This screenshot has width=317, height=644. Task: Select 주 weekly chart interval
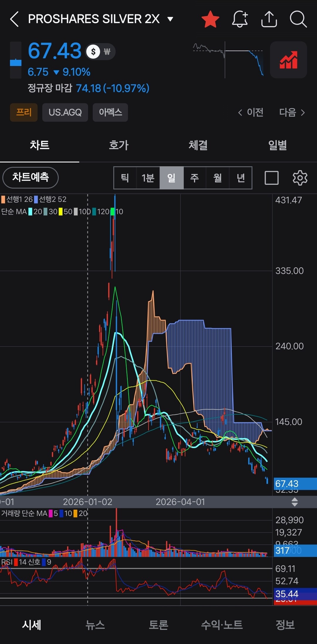195,178
